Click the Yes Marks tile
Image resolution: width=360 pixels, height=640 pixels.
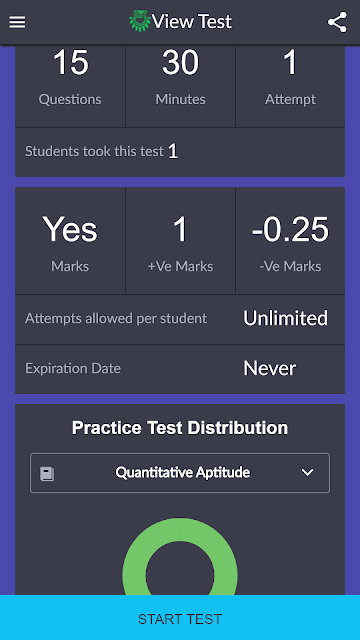point(70,241)
